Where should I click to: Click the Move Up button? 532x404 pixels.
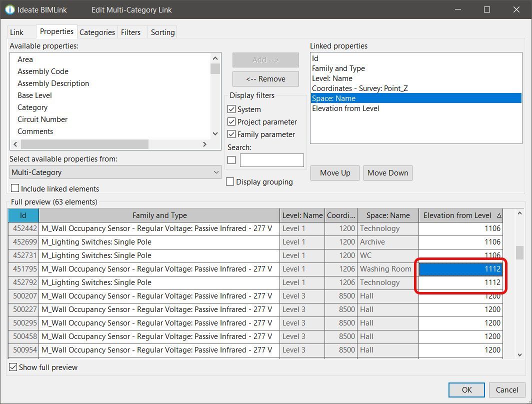click(335, 173)
